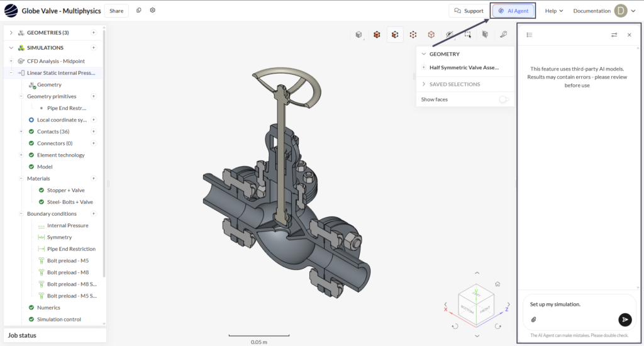644x346 pixels.
Task: Open the Job status panel
Action: point(55,335)
